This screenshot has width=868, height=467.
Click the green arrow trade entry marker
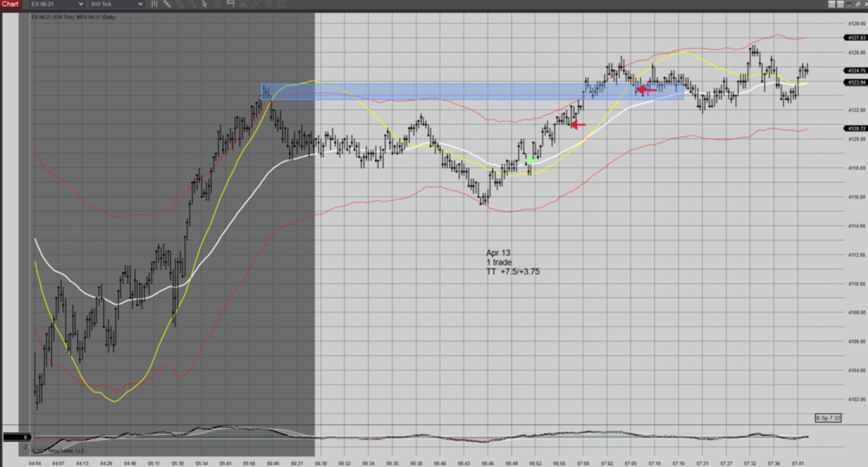coord(531,160)
